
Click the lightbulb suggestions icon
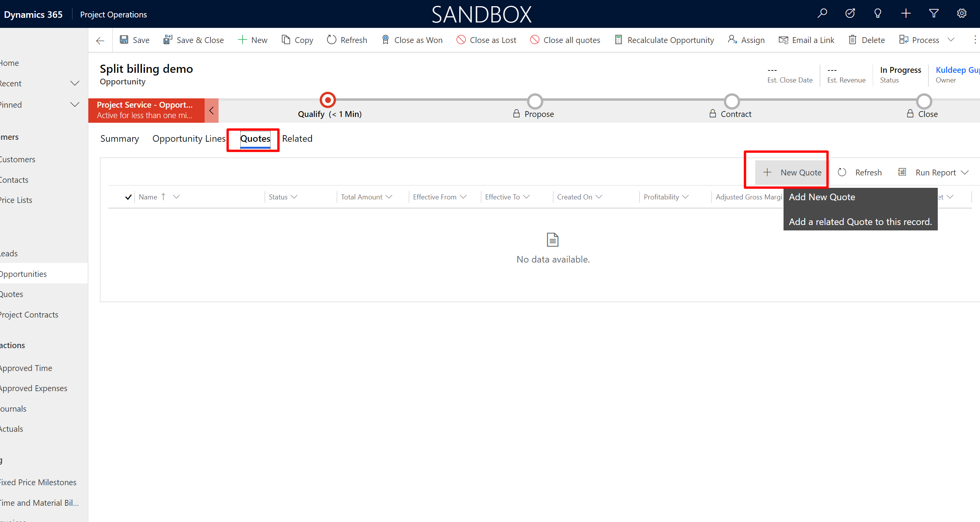[878, 13]
